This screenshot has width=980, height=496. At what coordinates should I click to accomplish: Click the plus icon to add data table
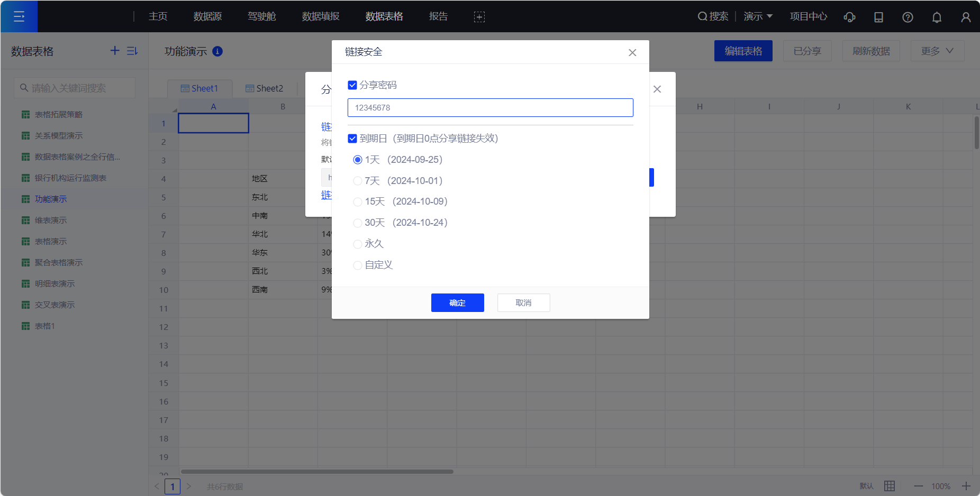115,51
